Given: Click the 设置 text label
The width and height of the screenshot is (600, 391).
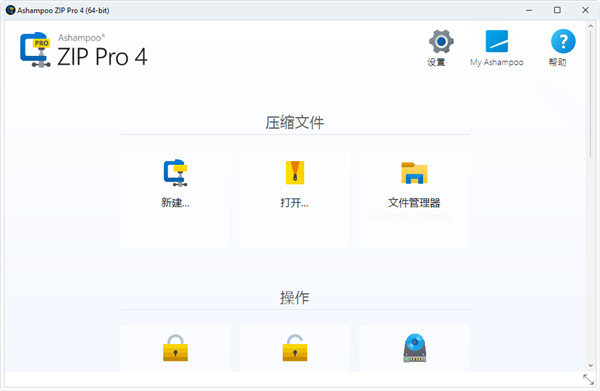Looking at the screenshot, I should (436, 62).
